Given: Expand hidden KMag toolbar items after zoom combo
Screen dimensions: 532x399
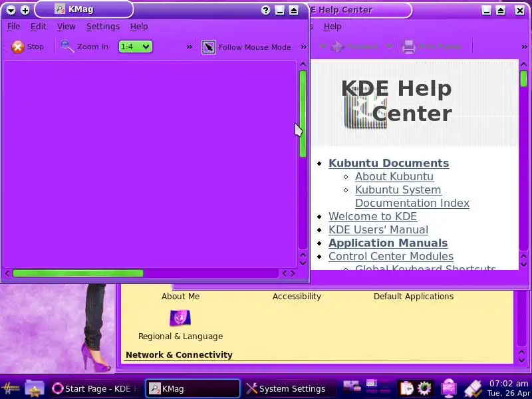Looking at the screenshot, I should pyautogui.click(x=190, y=47).
